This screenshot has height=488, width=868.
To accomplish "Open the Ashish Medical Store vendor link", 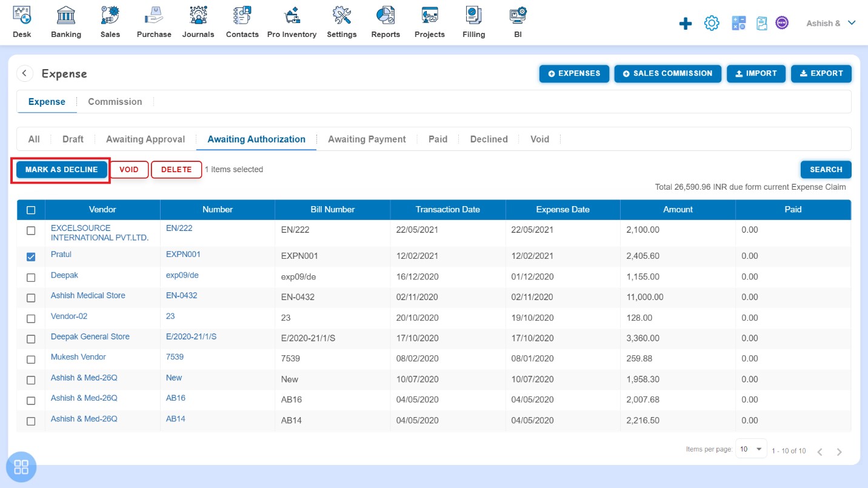I will (x=88, y=296).
